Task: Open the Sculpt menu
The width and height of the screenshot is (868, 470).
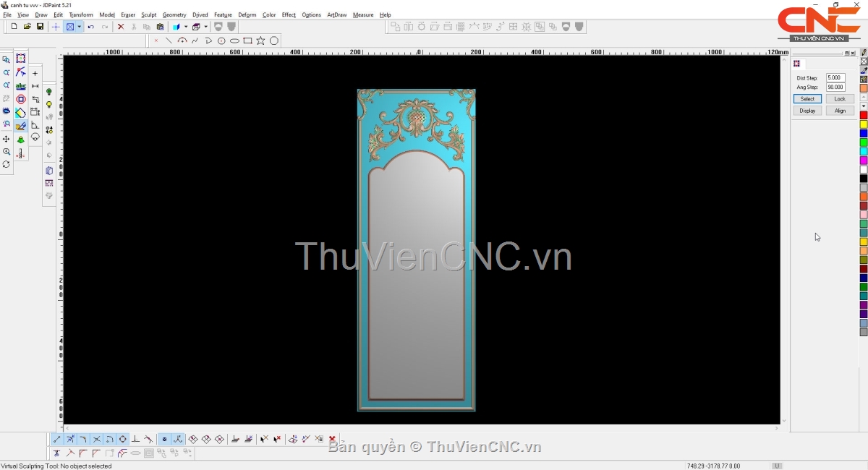Action: (149, 14)
